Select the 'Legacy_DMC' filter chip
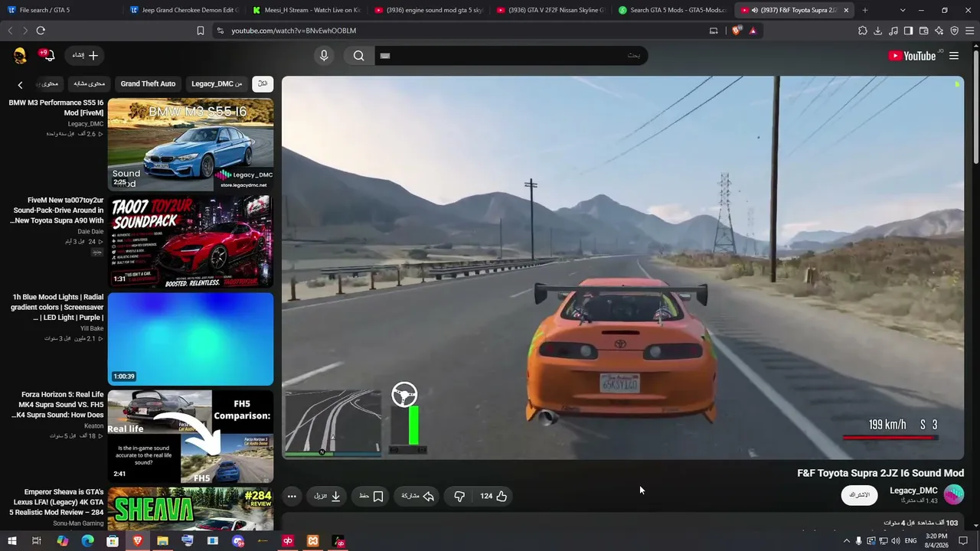The height and width of the screenshot is (551, 980). (217, 83)
